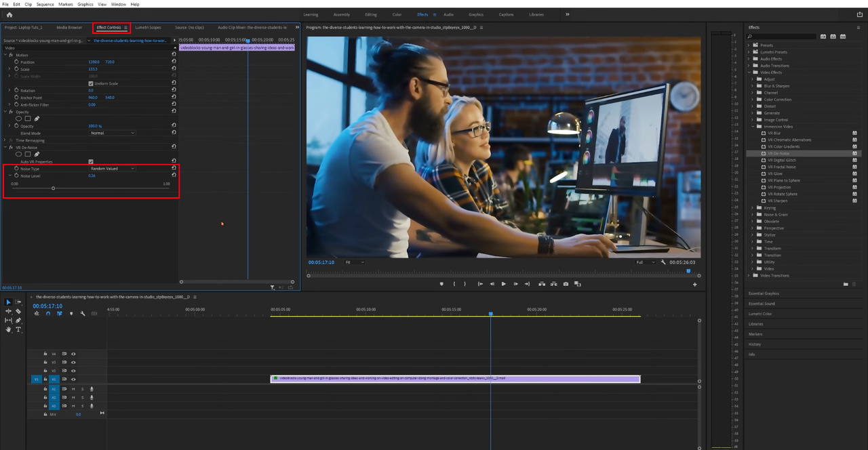This screenshot has height=450, width=868.
Task: Click the Export Frame camera icon
Action: [566, 284]
